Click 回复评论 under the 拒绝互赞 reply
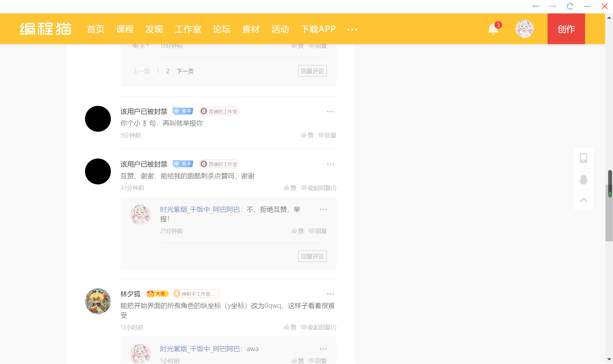The image size is (613, 364). [x=312, y=256]
